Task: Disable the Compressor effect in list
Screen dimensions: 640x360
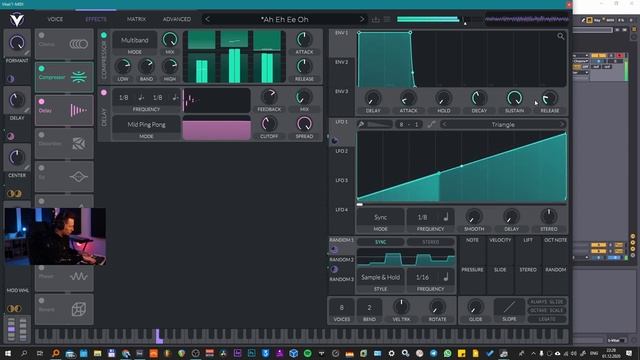Action: tap(42, 69)
